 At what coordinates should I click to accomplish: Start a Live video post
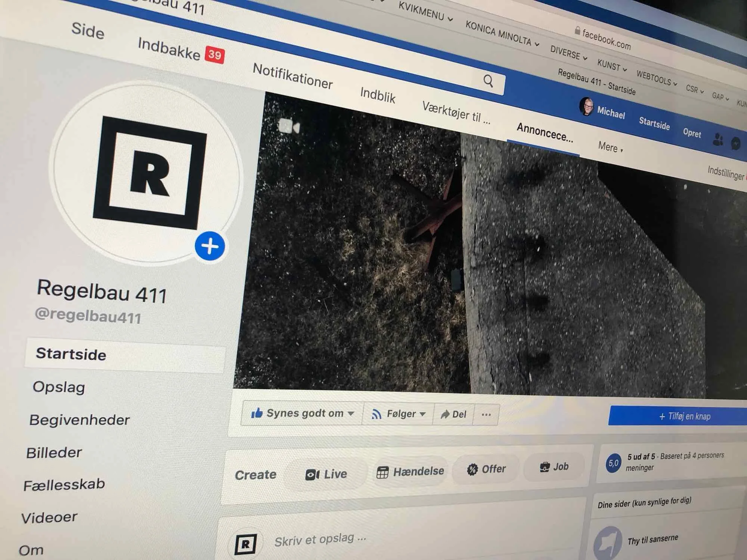pyautogui.click(x=326, y=474)
